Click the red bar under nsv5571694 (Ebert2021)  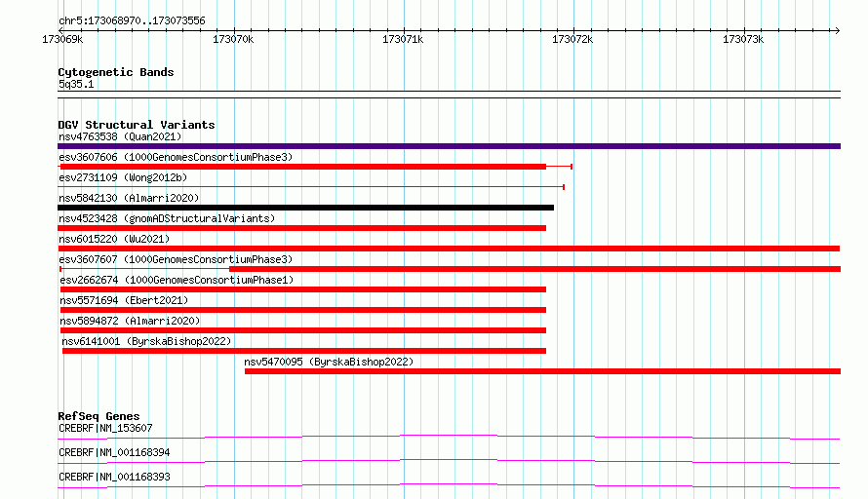pos(302,310)
